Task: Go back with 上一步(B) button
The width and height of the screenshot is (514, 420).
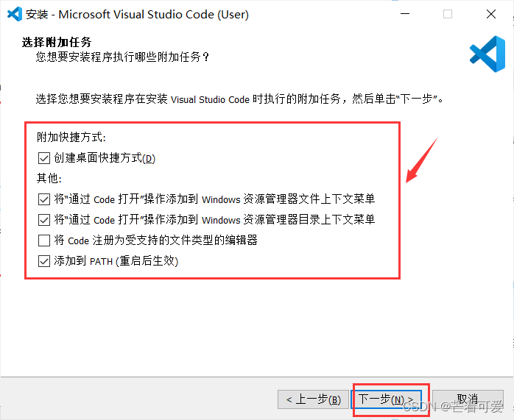Action: (313, 399)
